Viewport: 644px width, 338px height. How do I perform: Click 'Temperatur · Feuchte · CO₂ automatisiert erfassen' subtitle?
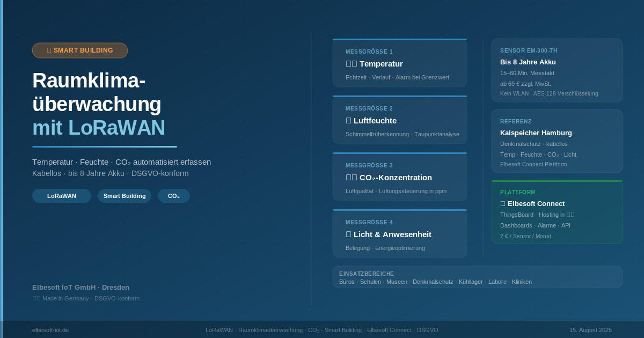[x=121, y=162]
